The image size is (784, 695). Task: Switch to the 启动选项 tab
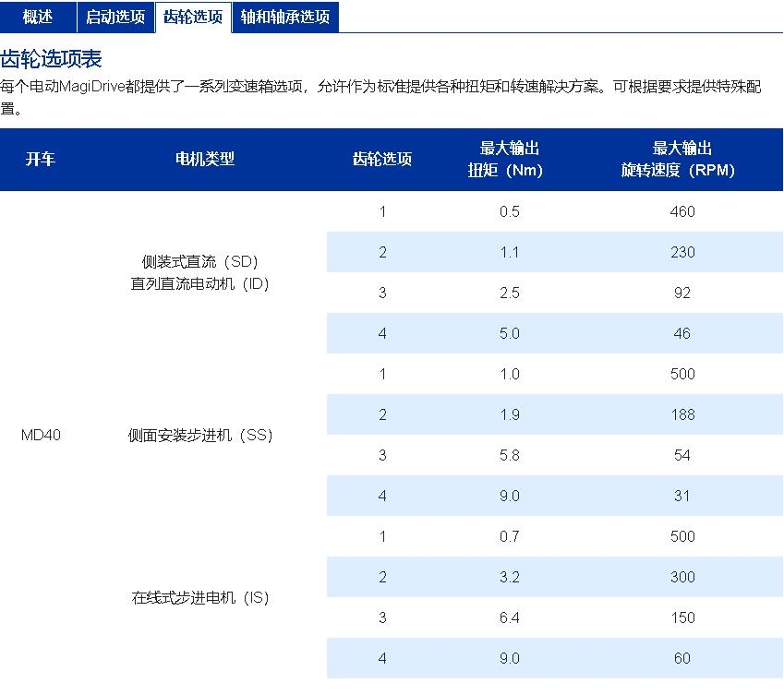(115, 17)
